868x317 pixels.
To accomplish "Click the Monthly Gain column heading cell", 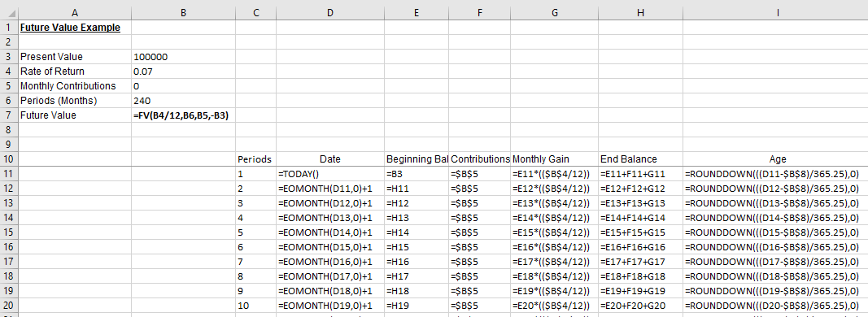I will pyautogui.click(x=554, y=158).
